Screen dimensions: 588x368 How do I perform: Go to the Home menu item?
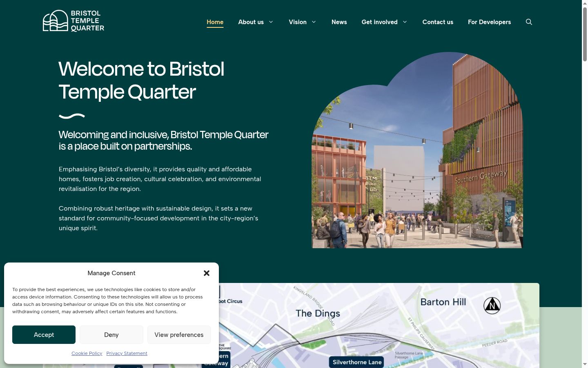215,22
